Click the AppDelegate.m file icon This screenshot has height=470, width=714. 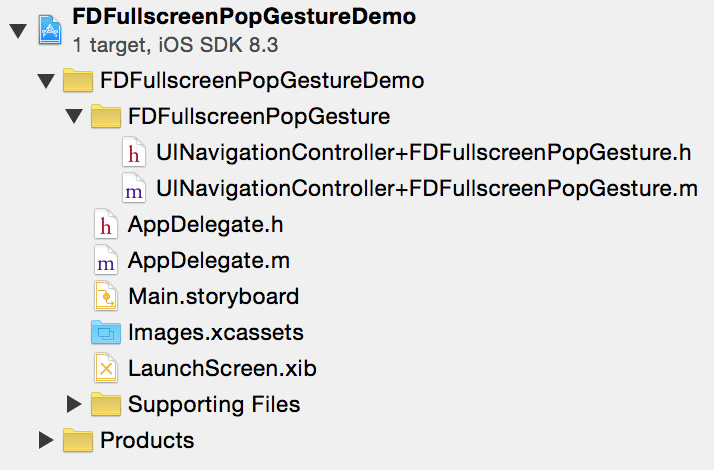pos(106,260)
